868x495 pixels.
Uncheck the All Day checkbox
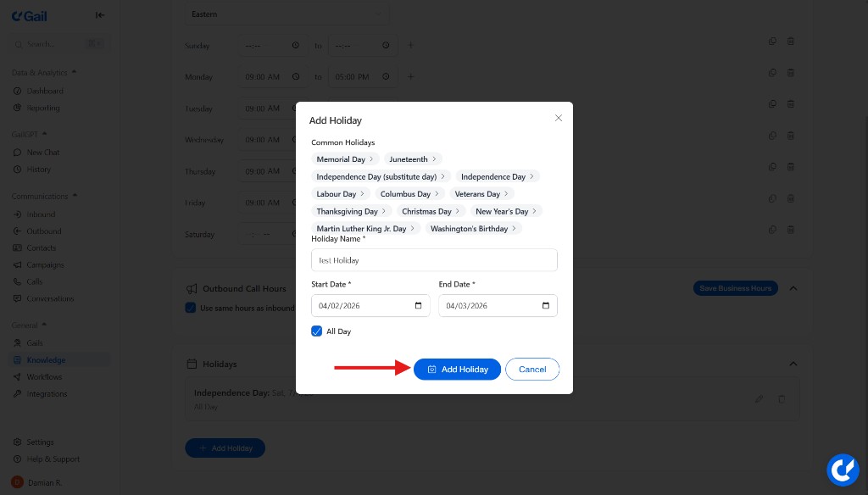(x=317, y=331)
